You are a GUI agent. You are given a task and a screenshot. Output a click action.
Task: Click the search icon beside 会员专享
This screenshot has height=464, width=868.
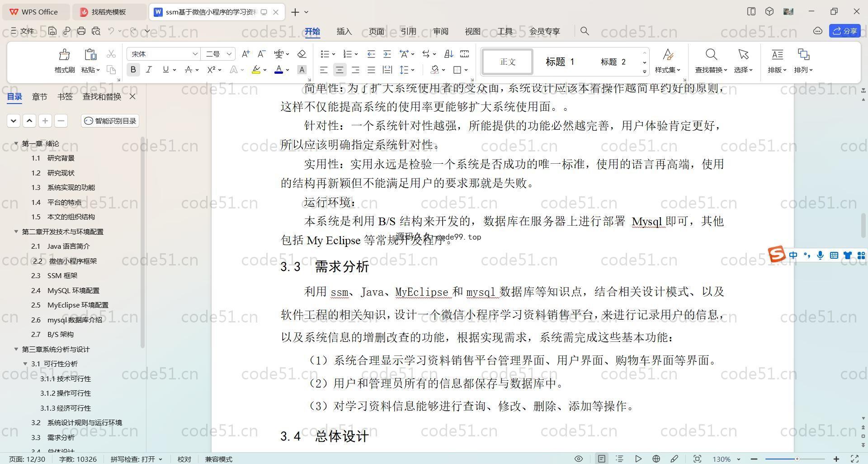click(585, 31)
